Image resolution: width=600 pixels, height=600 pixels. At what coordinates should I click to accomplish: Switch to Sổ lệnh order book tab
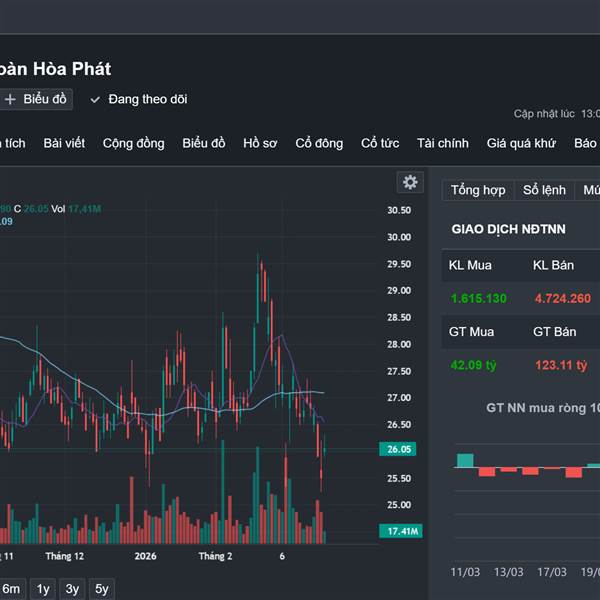[x=544, y=189]
